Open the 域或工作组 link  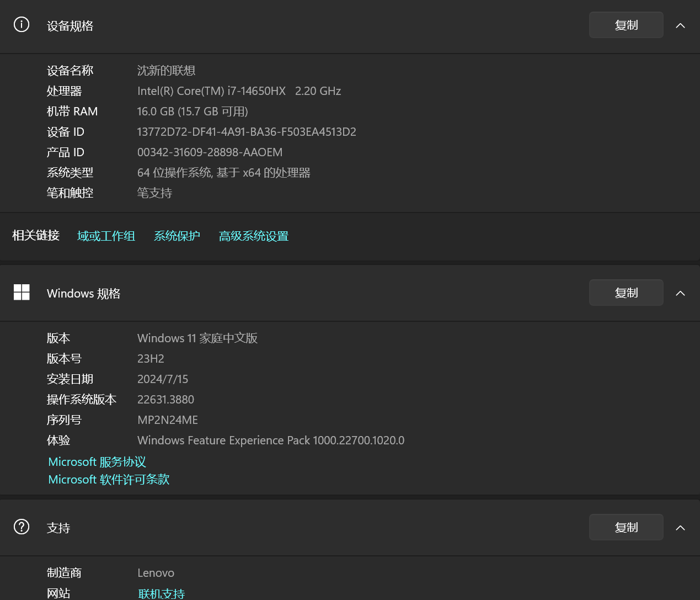pos(106,236)
